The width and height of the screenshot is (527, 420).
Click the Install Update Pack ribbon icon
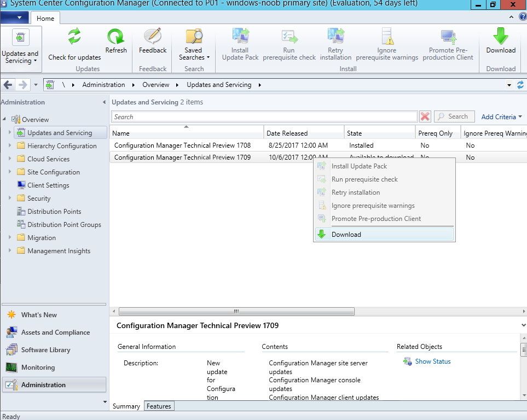pos(240,36)
